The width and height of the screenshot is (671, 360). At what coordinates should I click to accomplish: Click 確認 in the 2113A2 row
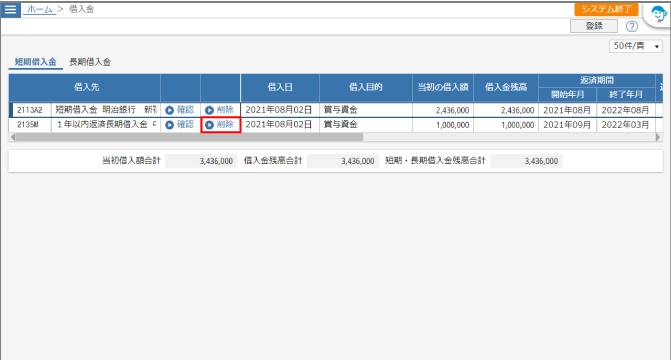pos(180,110)
